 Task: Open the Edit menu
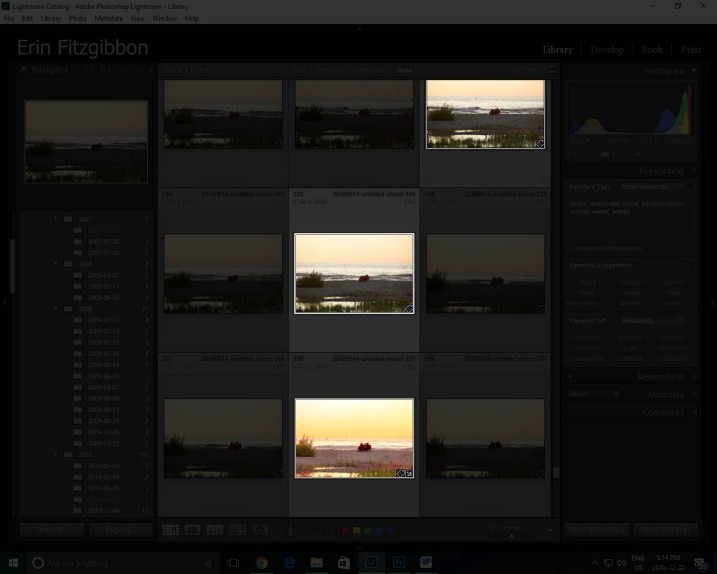coord(27,18)
